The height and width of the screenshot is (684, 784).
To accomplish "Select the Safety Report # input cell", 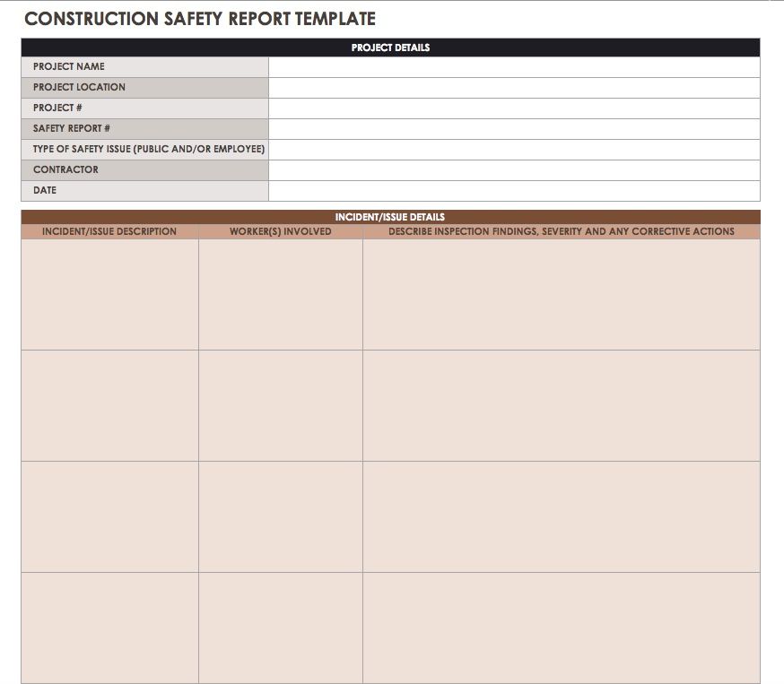I will 513,129.
